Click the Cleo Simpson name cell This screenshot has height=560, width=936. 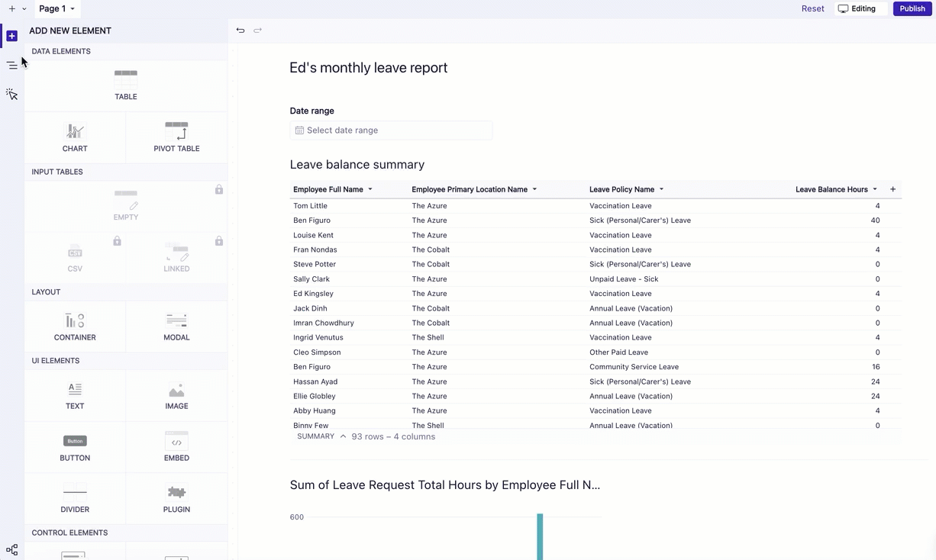click(317, 352)
